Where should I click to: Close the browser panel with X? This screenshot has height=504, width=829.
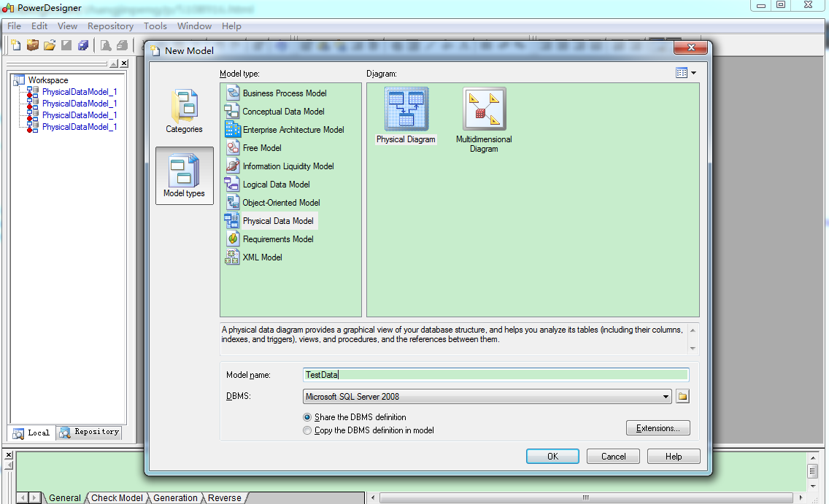point(124,63)
